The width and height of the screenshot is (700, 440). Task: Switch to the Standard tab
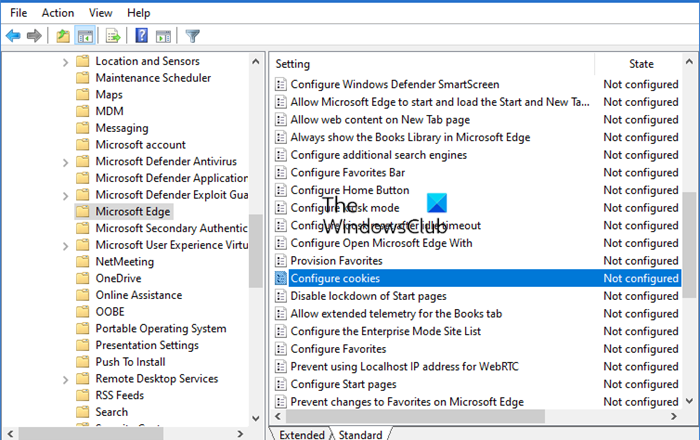coord(361,434)
